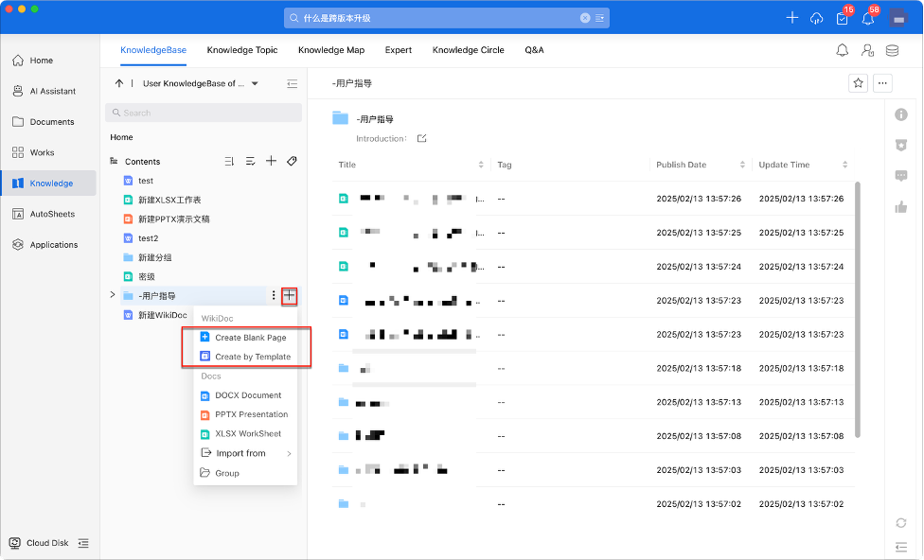Open the notification bell with red badge
The height and width of the screenshot is (560, 924).
(867, 18)
